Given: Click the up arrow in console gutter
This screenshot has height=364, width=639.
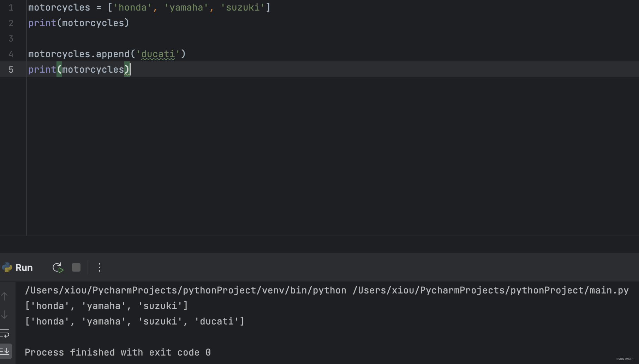Looking at the screenshot, I should click(x=5, y=296).
